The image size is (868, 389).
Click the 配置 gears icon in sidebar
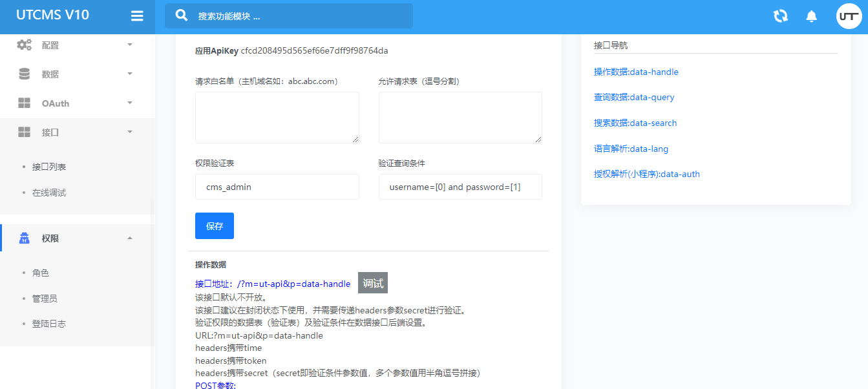[25, 45]
